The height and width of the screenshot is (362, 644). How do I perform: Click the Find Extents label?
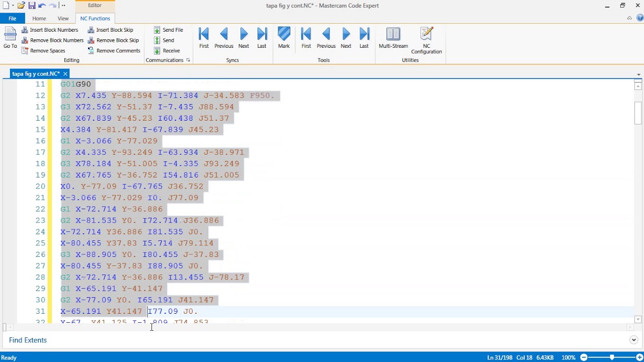(28, 340)
